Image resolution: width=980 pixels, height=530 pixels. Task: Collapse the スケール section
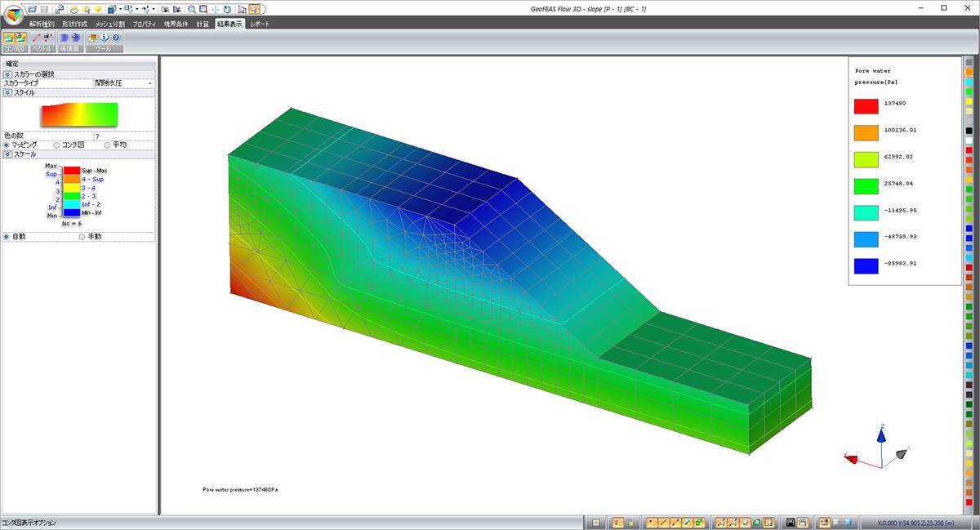[7, 154]
